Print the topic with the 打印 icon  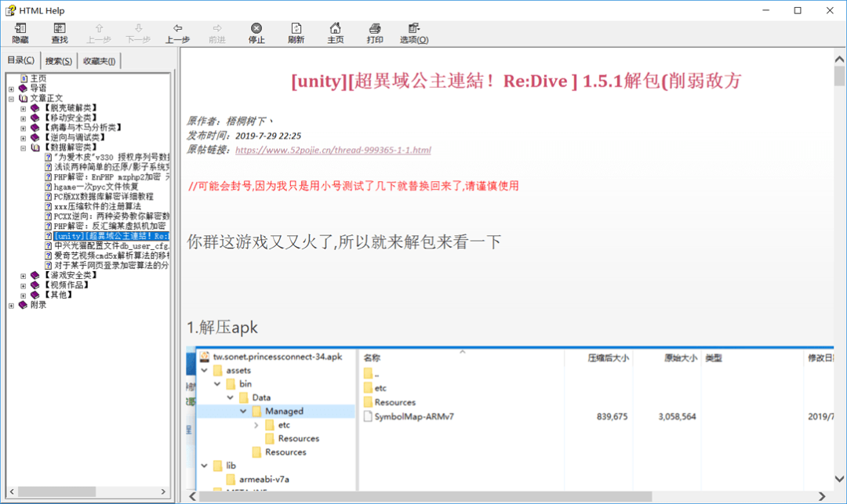tap(375, 28)
